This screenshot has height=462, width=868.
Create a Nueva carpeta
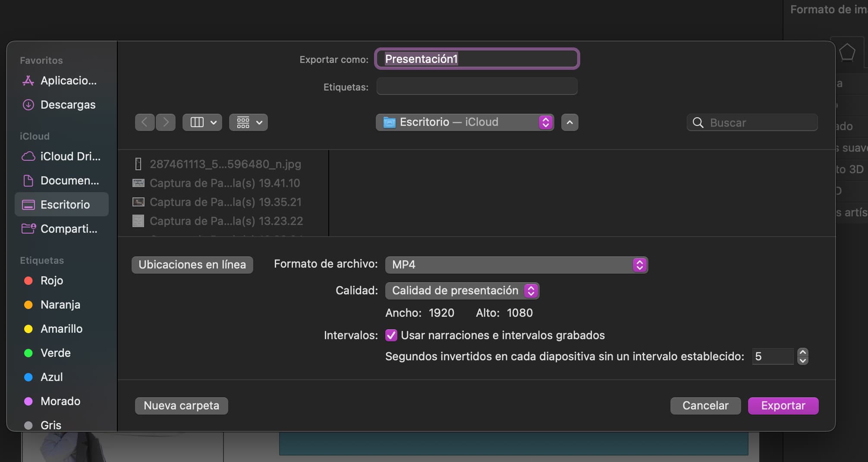click(181, 406)
